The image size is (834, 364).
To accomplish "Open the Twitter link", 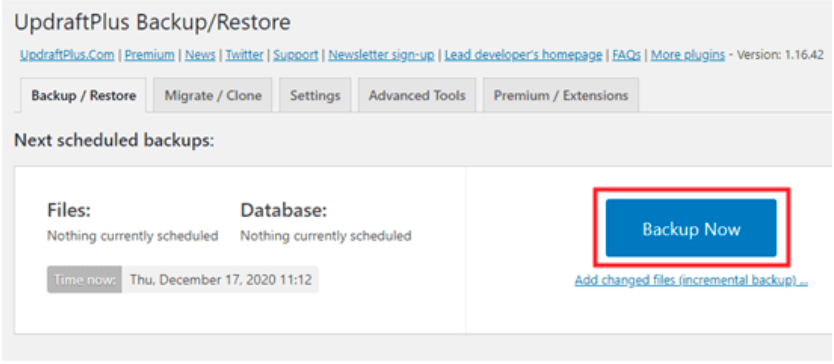I will pyautogui.click(x=244, y=55).
